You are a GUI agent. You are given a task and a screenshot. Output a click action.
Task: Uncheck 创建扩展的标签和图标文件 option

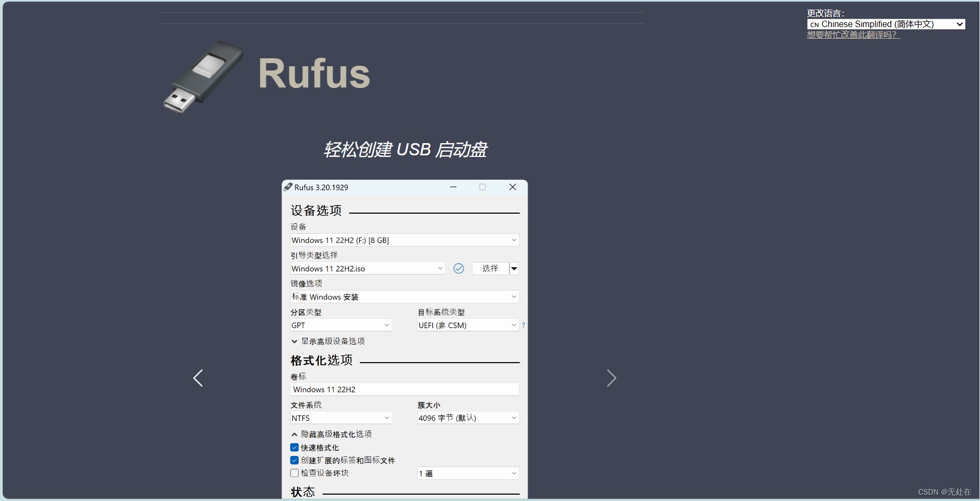pos(294,460)
